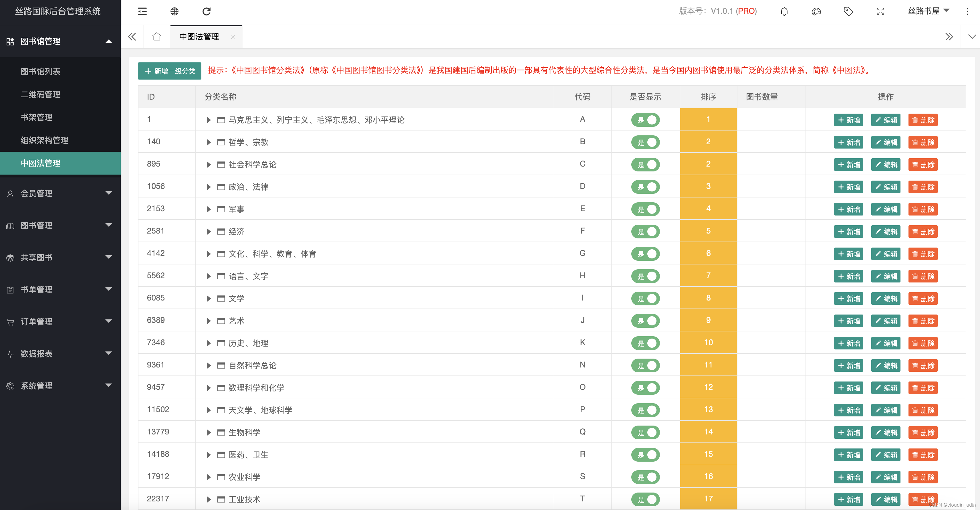Toggle display switch for 军事 row
The height and width of the screenshot is (510, 980).
click(x=645, y=209)
